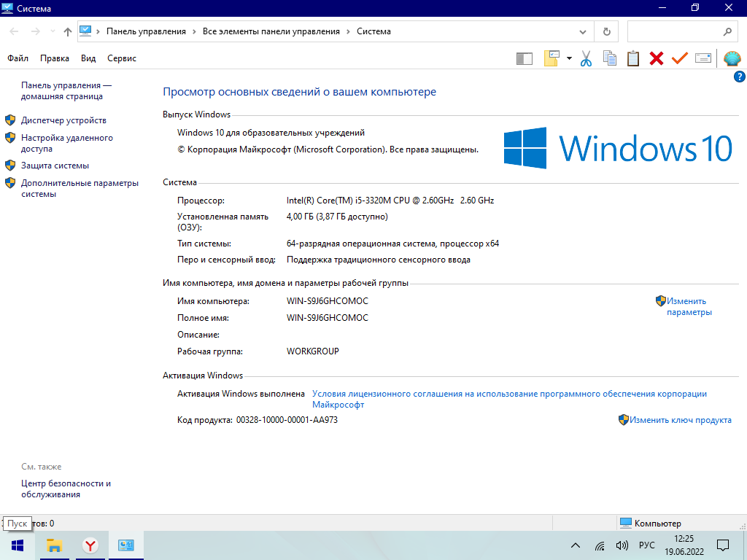Open Yandex Browser from the taskbar
Screen dimensions: 747x560
pos(90,545)
